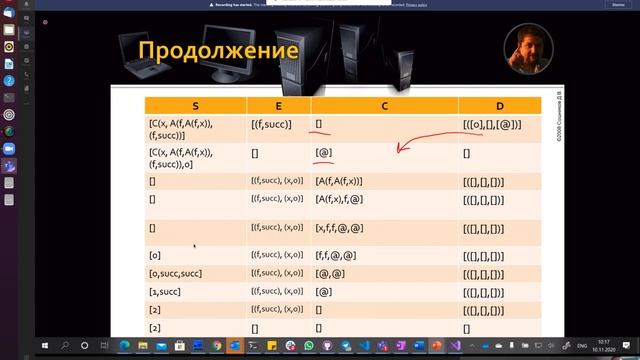The width and height of the screenshot is (640, 360).
Task: Open the Help icon in the dock
Action: point(9,81)
